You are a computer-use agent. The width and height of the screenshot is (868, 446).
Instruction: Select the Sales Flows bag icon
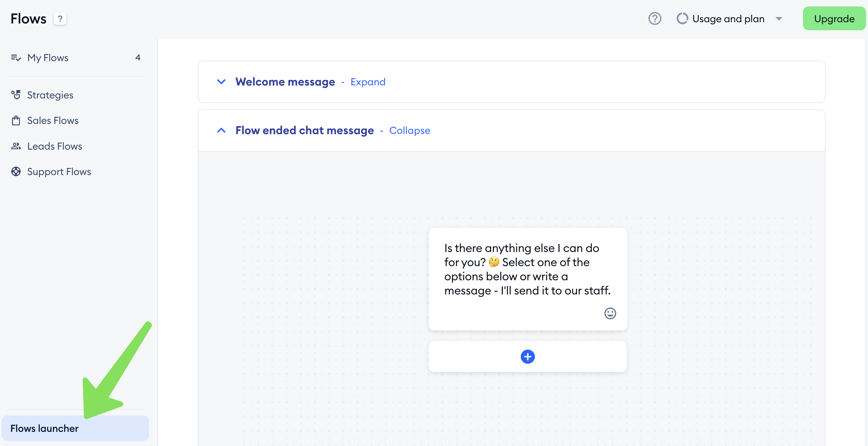pos(16,120)
